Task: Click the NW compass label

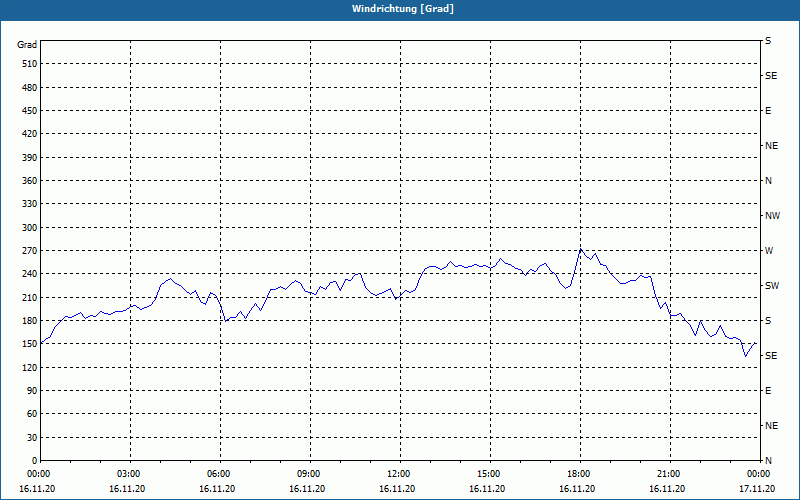Action: click(772, 216)
